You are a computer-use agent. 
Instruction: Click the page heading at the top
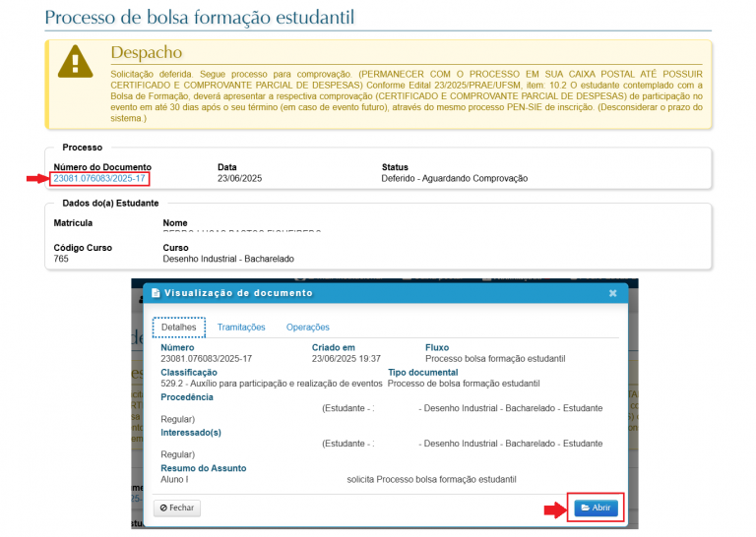[x=199, y=18]
